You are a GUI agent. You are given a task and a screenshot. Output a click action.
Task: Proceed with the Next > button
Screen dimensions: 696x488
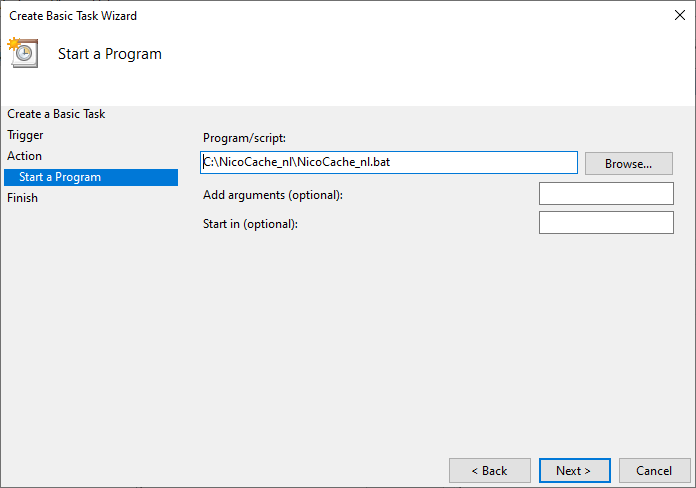[x=574, y=471]
